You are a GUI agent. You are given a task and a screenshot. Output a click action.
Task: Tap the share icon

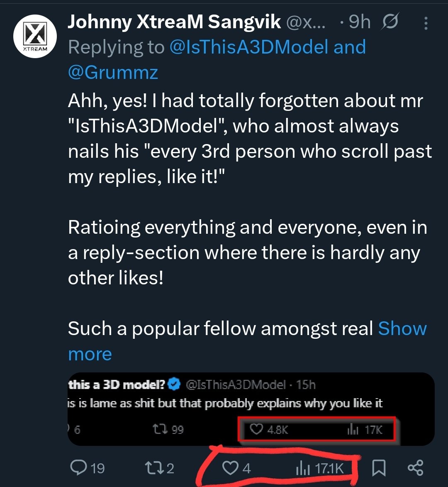415,468
